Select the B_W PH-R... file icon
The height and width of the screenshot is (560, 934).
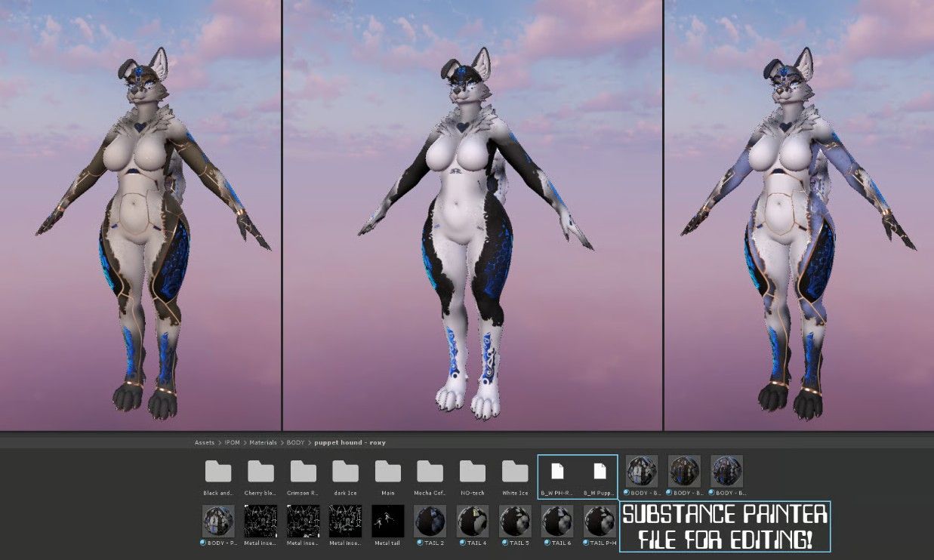(557, 472)
